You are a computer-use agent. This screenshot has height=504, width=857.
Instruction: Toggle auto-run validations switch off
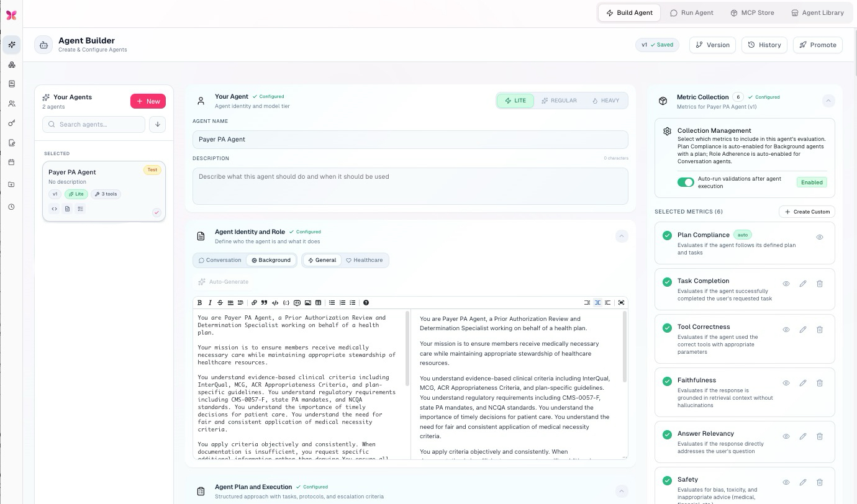click(686, 182)
